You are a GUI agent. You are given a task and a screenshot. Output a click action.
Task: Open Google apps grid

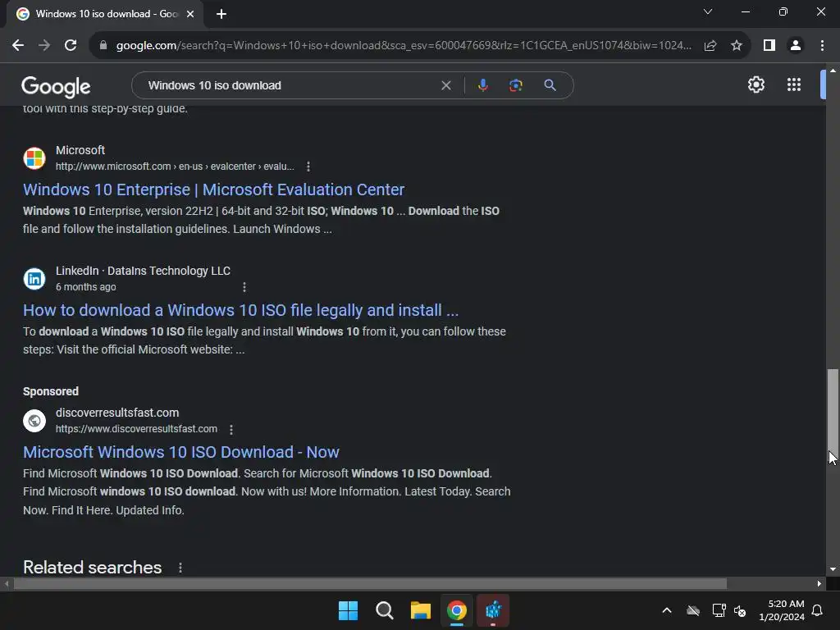(793, 84)
